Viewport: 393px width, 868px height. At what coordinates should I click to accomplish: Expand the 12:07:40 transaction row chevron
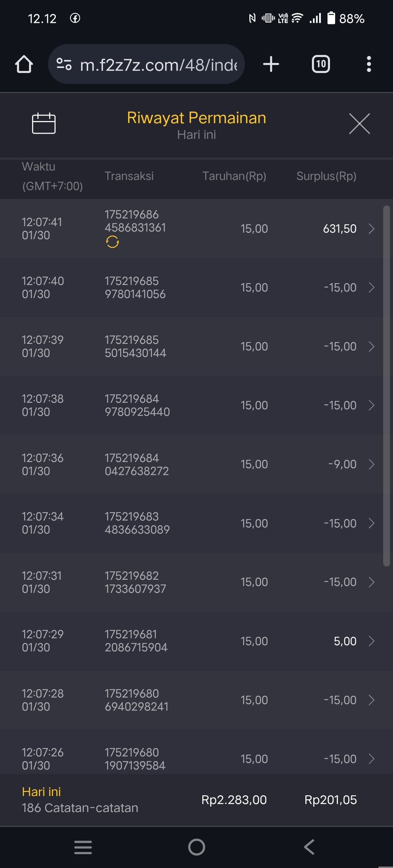[x=371, y=288]
